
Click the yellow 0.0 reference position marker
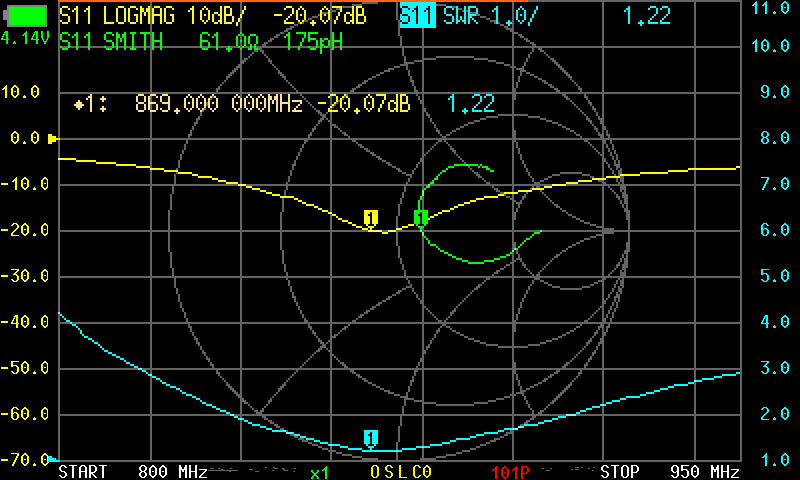click(x=53, y=139)
